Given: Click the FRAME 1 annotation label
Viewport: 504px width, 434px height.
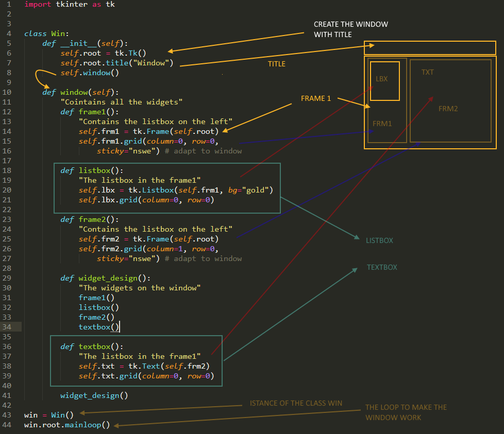Looking at the screenshot, I should point(316,98).
